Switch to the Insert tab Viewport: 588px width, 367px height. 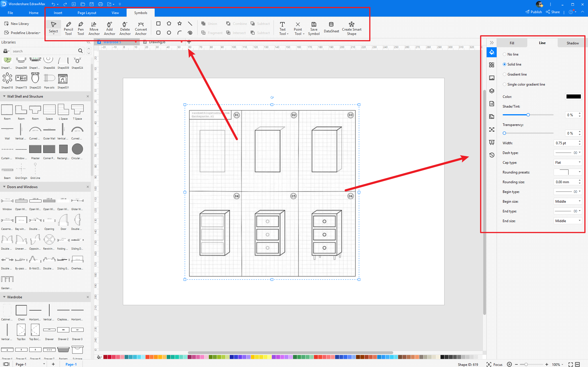pos(58,13)
